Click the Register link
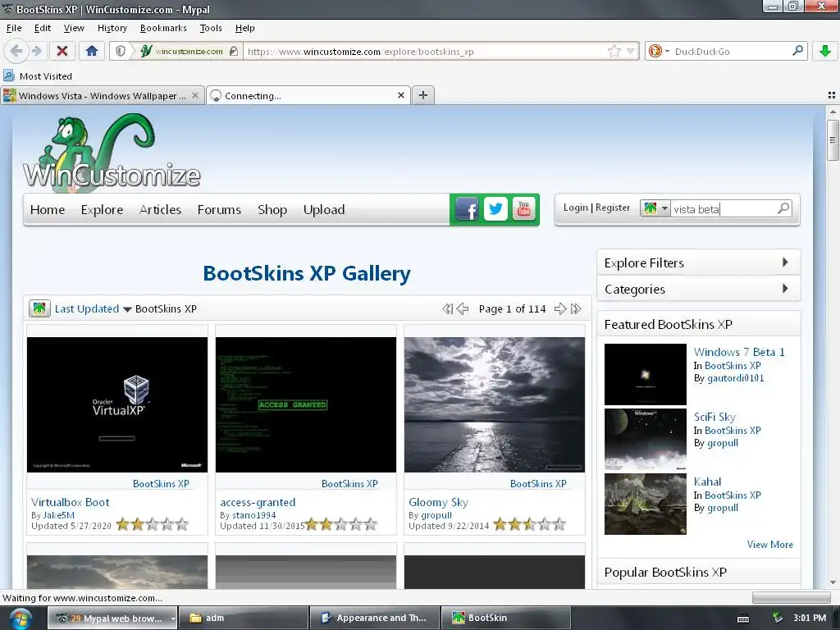The image size is (840, 630). click(x=612, y=208)
